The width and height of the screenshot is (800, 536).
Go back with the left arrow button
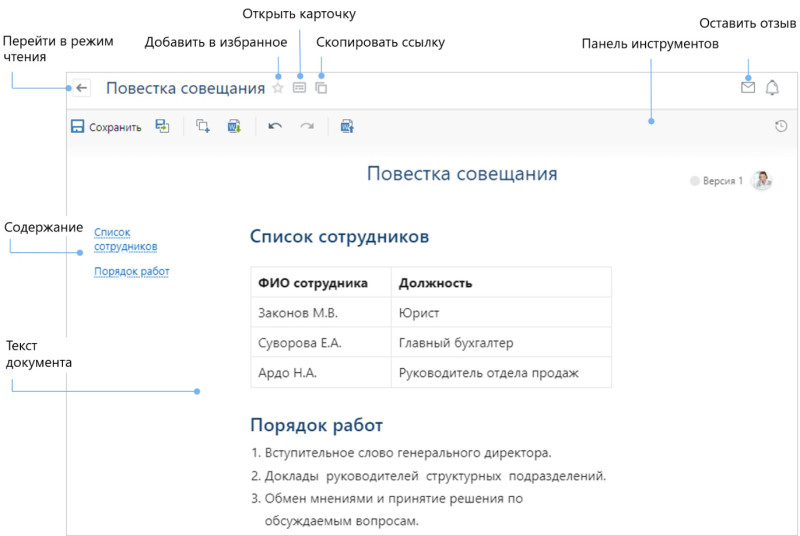click(82, 88)
